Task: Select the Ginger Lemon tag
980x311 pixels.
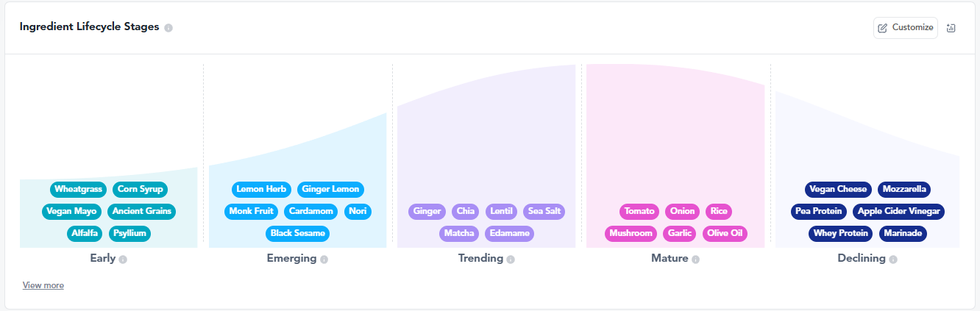Action: tap(330, 190)
